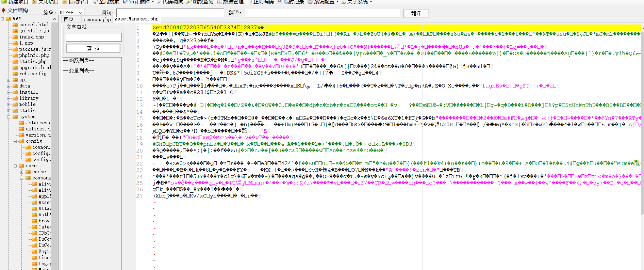Click the icon next to index.php
Screen dimensions: 644x270
(x=15, y=37)
